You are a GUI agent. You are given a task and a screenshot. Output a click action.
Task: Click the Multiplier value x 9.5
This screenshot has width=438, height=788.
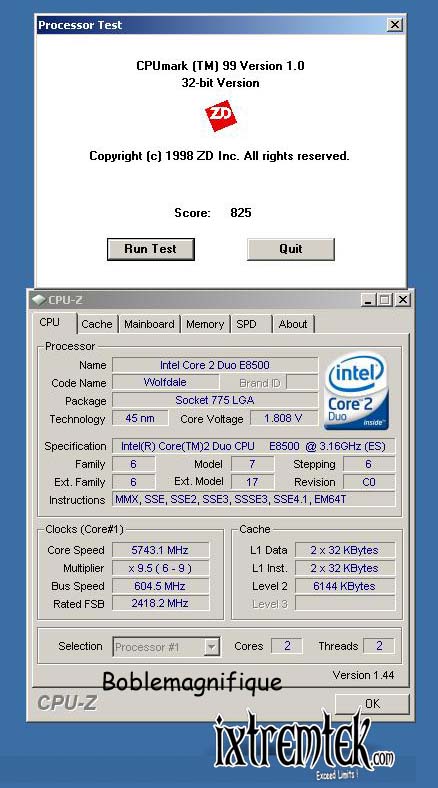[x=160, y=568]
